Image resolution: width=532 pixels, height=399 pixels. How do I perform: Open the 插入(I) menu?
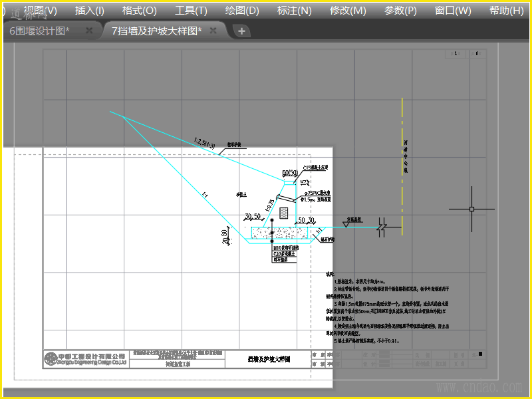point(90,11)
